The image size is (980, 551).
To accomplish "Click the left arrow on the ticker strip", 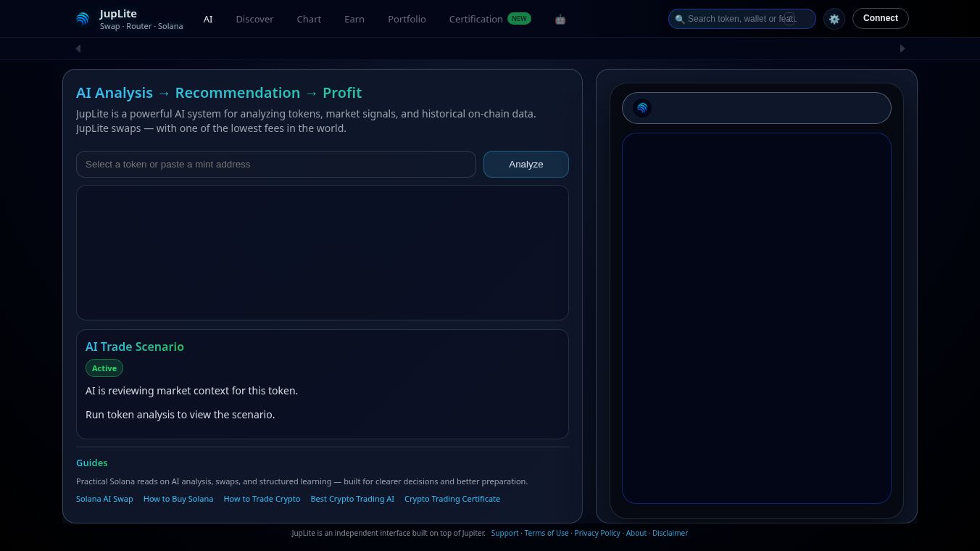I will click(78, 49).
